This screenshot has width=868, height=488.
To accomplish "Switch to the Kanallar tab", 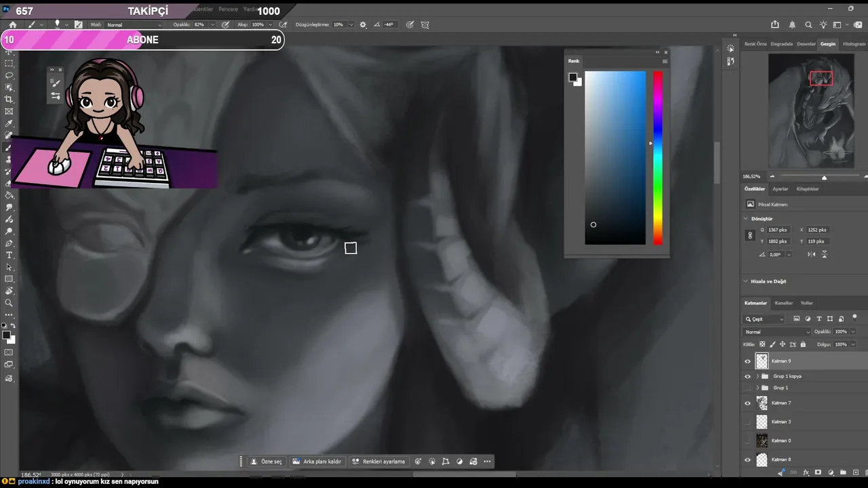I will click(x=784, y=303).
